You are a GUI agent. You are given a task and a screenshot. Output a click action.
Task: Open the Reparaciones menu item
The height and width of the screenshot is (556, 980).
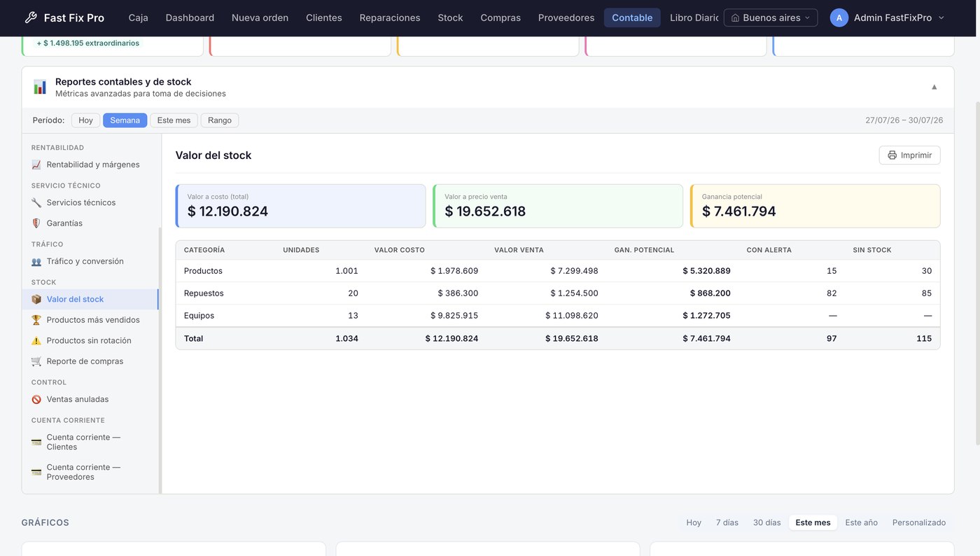[390, 18]
